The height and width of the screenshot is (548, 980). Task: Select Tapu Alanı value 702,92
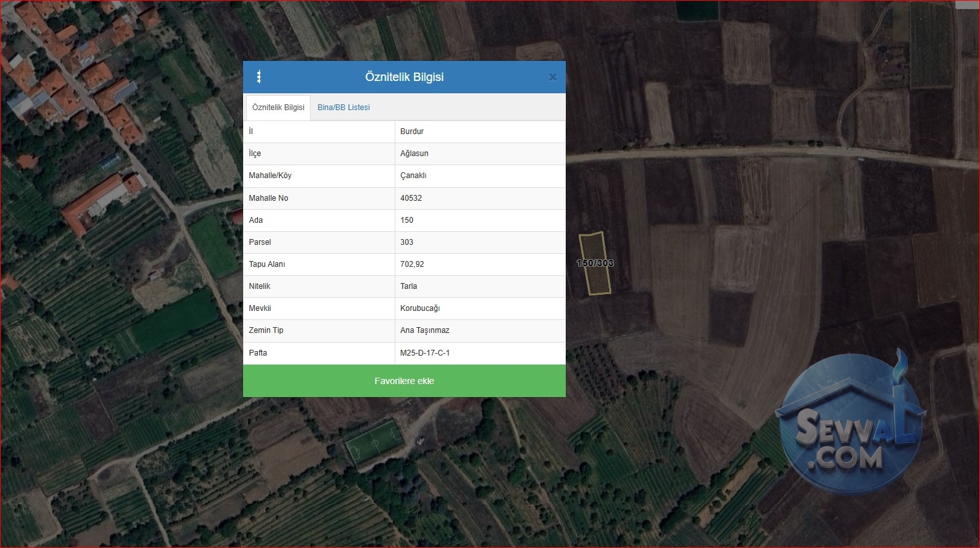point(412,264)
